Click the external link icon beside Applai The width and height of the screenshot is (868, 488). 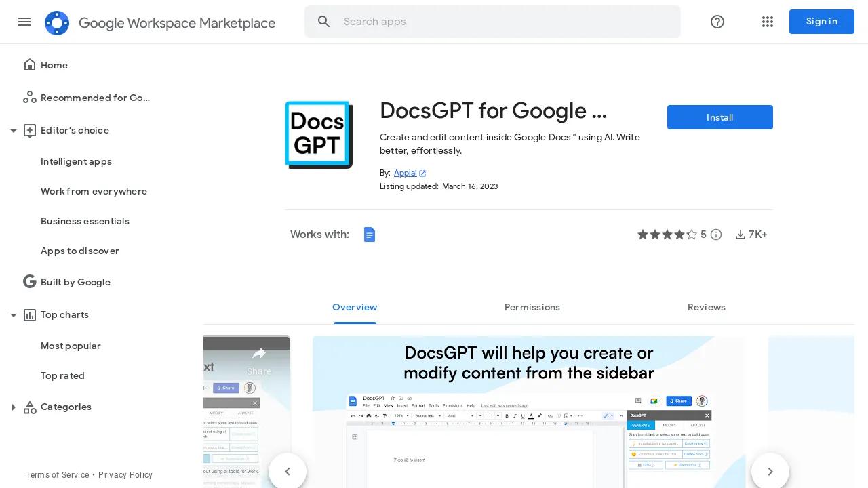click(x=422, y=174)
